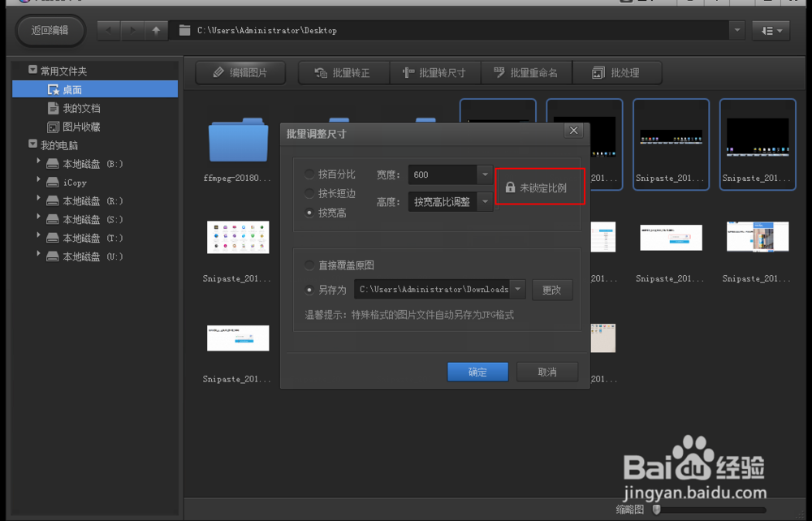Expand 本地磁盘 (R:) drive
The width and height of the screenshot is (812, 521).
pos(38,199)
